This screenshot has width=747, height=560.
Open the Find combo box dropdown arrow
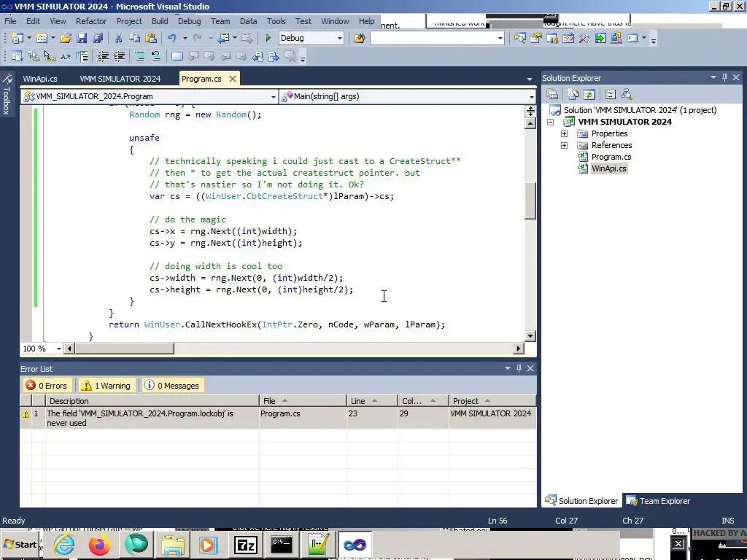500,38
